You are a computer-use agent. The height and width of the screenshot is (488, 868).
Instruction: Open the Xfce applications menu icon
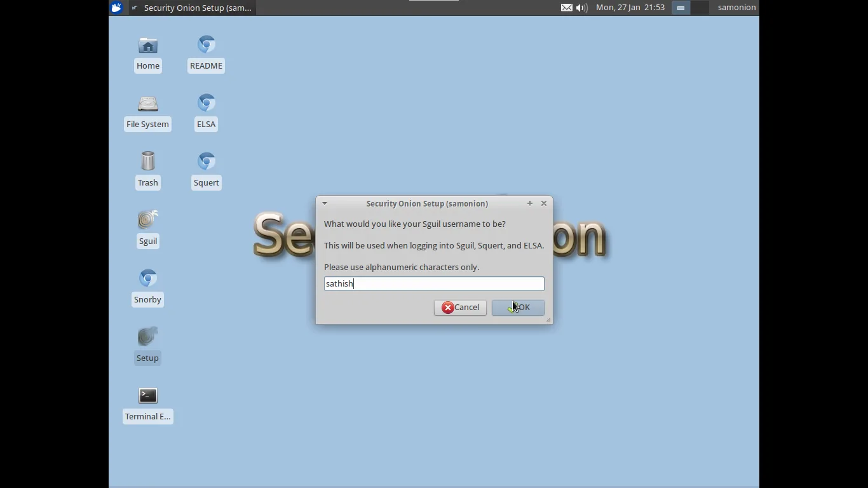(x=116, y=8)
